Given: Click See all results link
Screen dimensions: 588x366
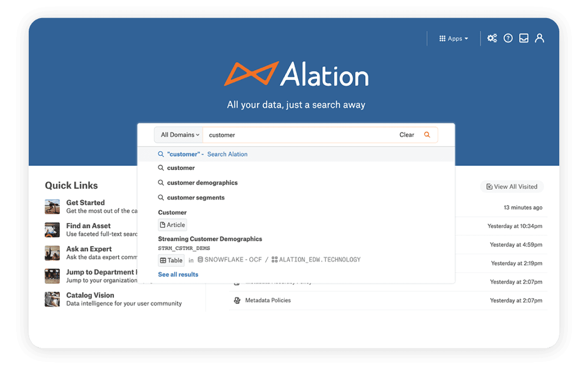Looking at the screenshot, I should pyautogui.click(x=178, y=274).
